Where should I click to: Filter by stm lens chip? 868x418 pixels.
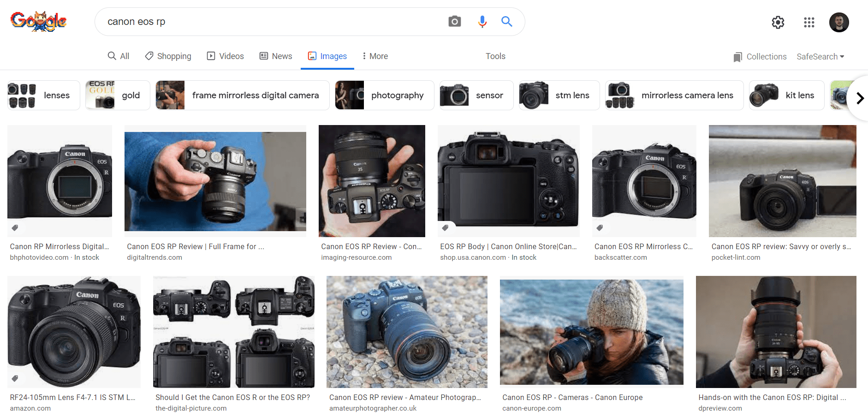559,95
